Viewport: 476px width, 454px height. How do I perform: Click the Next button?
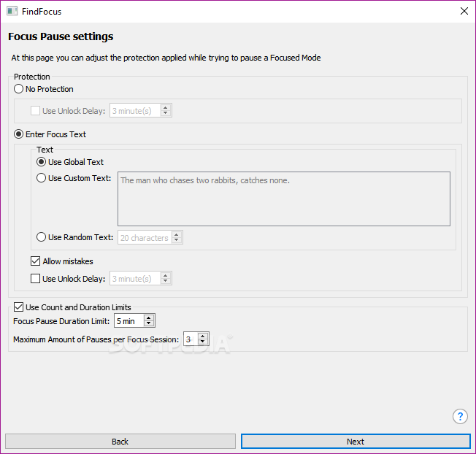coord(356,442)
